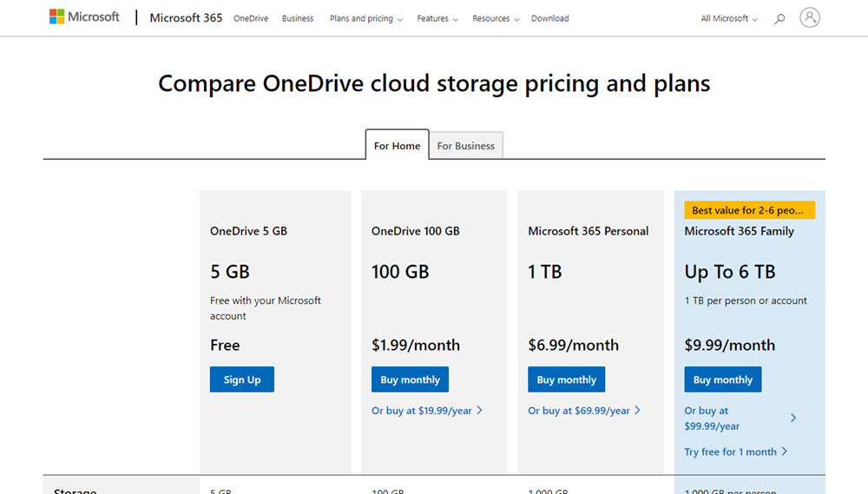Image resolution: width=868 pixels, height=494 pixels.
Task: Expand the Plans and pricing menu
Action: [x=366, y=18]
